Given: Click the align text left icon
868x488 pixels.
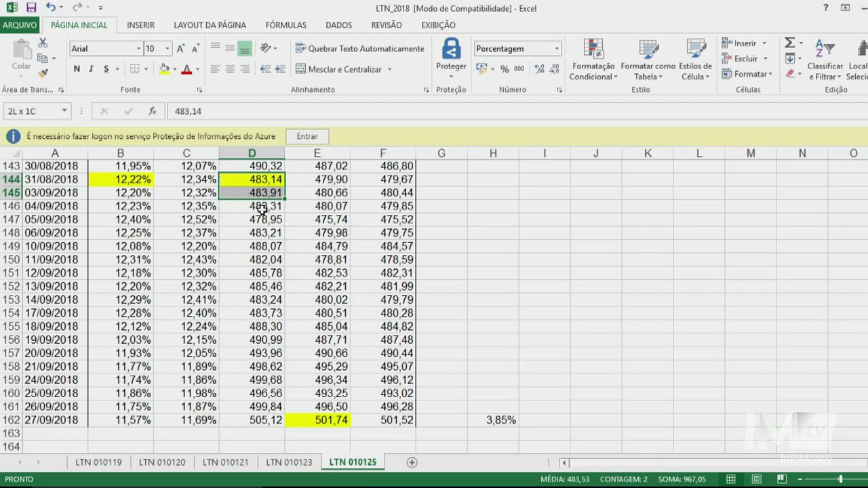Looking at the screenshot, I should pyautogui.click(x=215, y=69).
